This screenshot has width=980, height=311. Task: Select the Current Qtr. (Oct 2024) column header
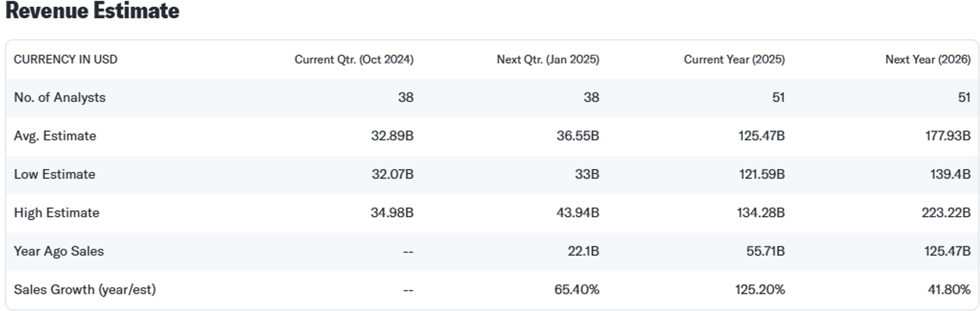coord(354,59)
